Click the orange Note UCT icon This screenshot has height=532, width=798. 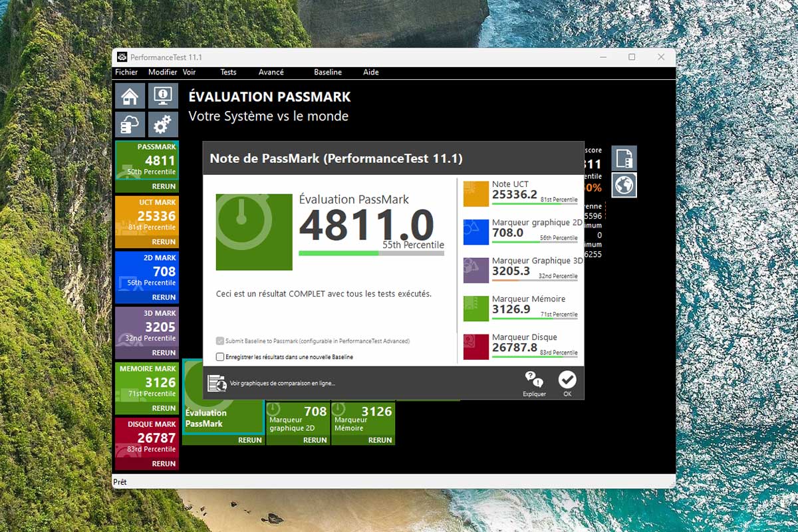point(476,194)
